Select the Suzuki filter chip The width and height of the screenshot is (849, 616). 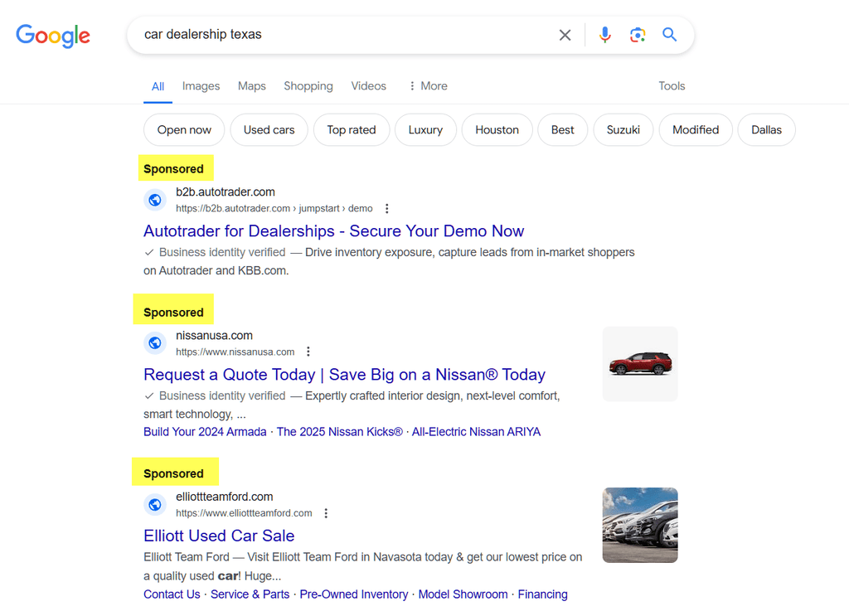[x=623, y=130]
